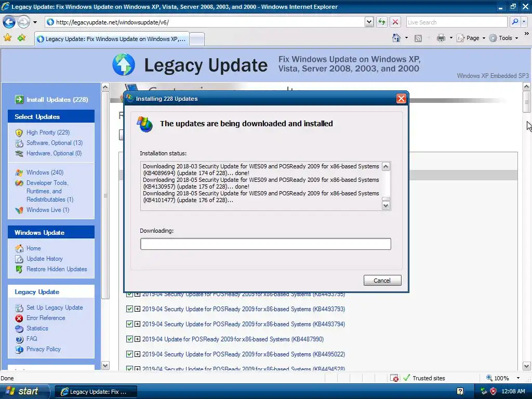Click the Set Up Legacy Update icon
Screen dimensions: 532x399
pyautogui.click(x=19, y=308)
